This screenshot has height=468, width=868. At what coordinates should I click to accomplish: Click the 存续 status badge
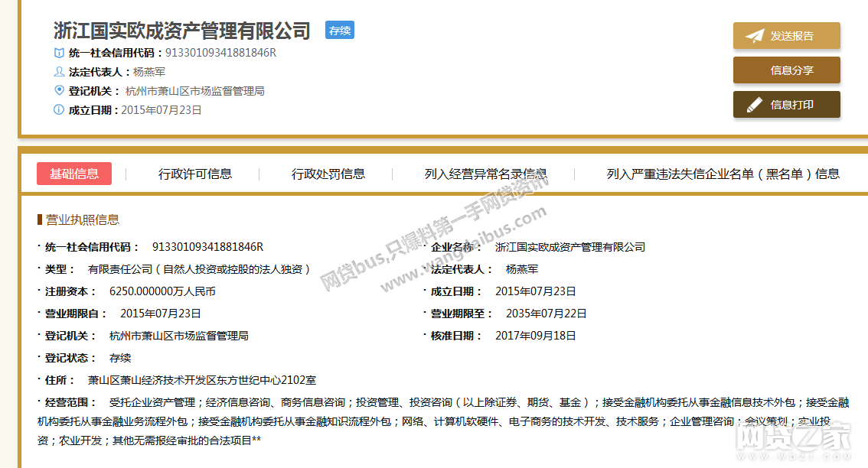[339, 31]
